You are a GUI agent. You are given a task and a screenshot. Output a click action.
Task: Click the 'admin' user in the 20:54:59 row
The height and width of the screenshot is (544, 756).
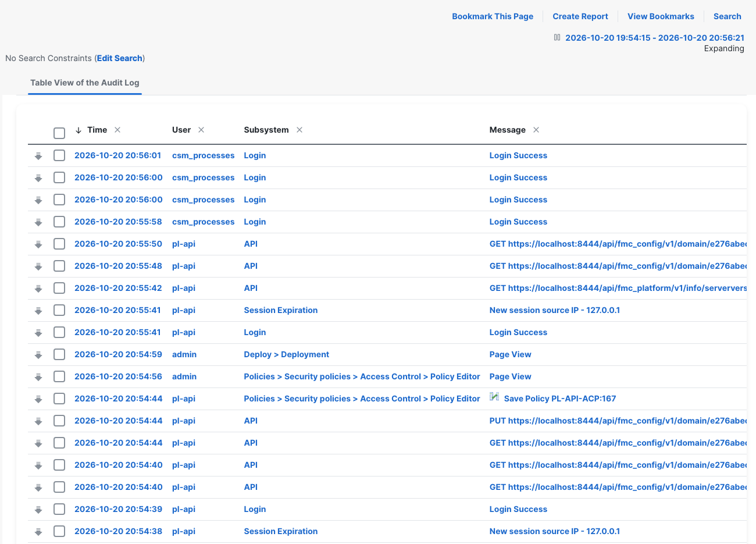tap(184, 354)
